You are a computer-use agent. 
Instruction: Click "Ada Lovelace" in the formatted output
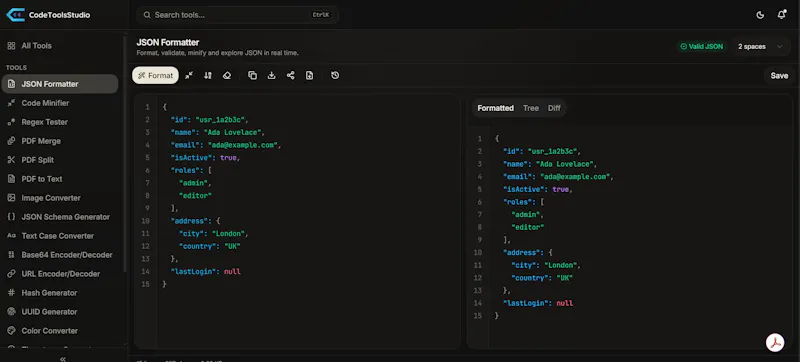(564, 164)
